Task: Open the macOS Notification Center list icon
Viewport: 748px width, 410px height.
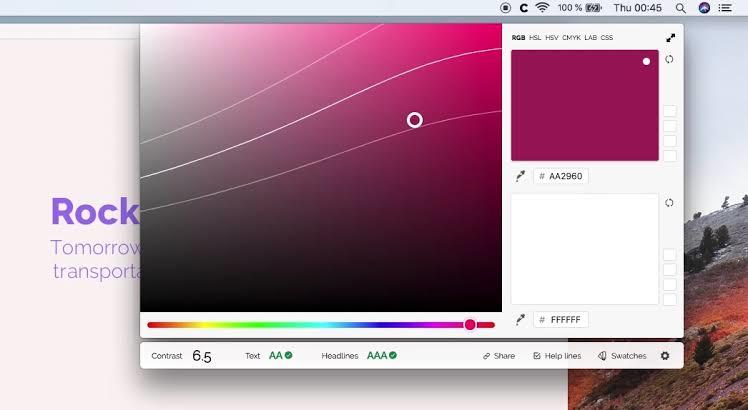Action: coord(726,8)
